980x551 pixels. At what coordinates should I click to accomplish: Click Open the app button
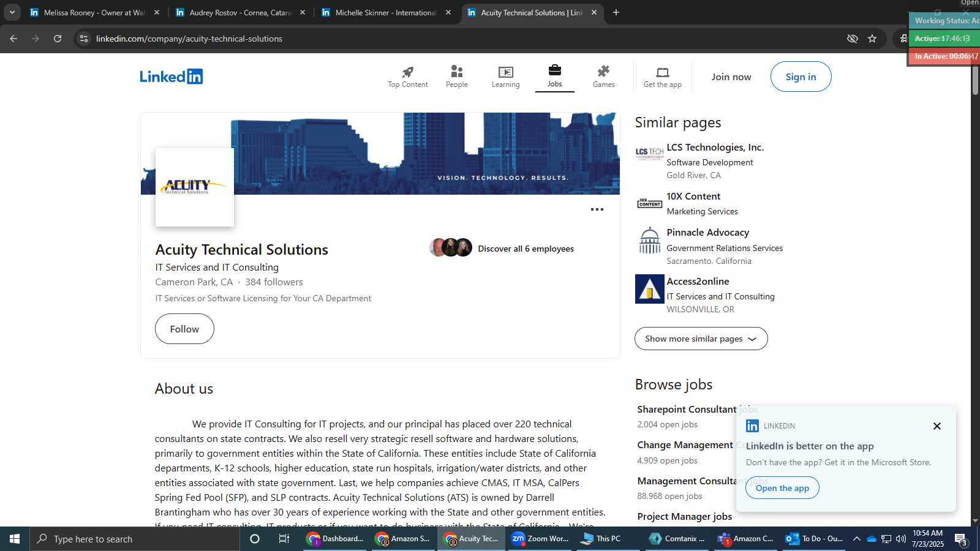point(782,488)
